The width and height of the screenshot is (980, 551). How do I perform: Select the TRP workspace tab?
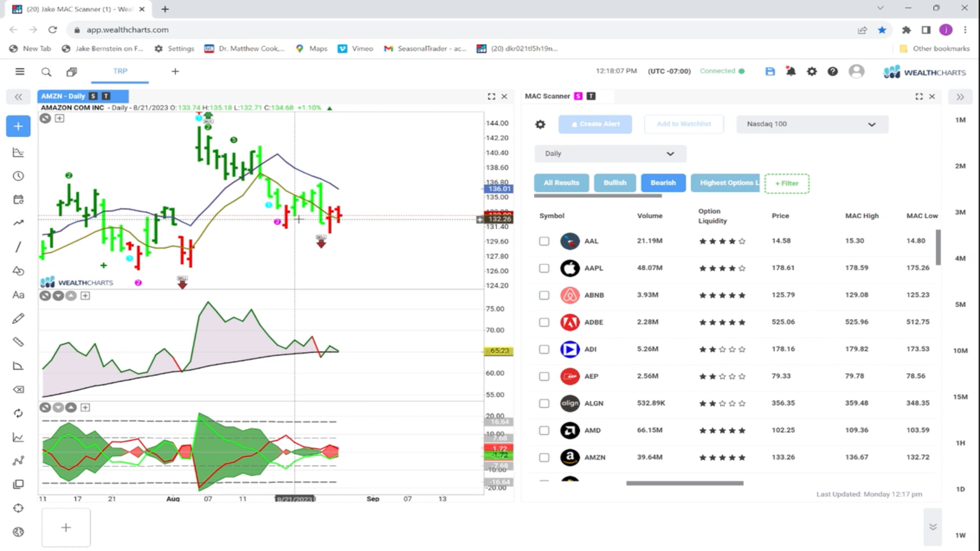[120, 71]
